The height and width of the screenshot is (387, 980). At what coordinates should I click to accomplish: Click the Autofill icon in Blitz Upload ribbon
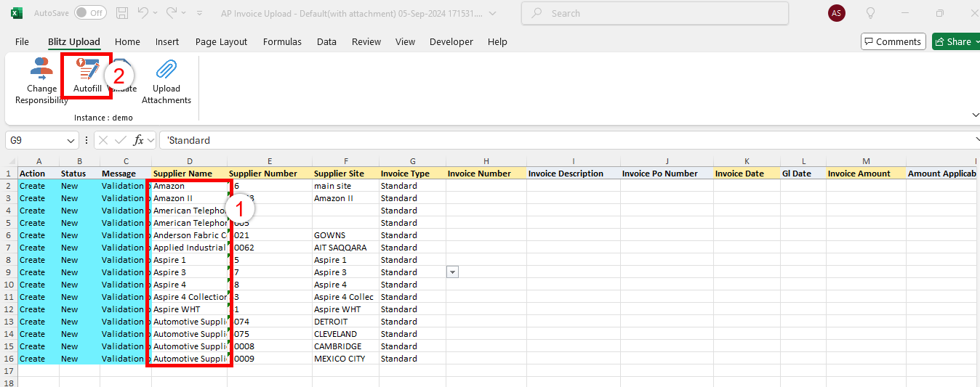pos(87,70)
